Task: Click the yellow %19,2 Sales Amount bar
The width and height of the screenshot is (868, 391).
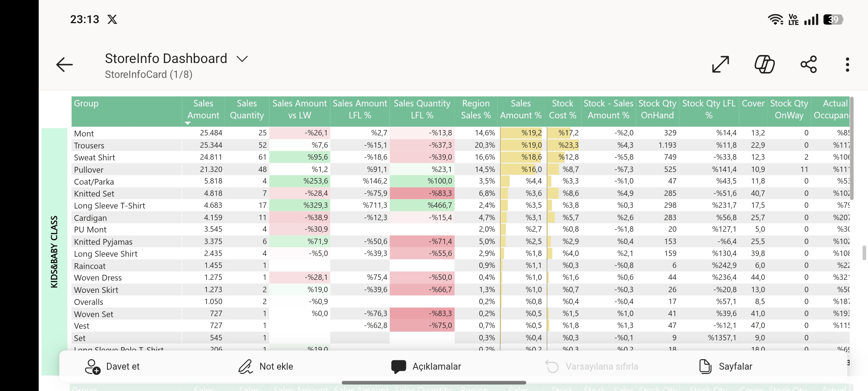Action: 521,133
